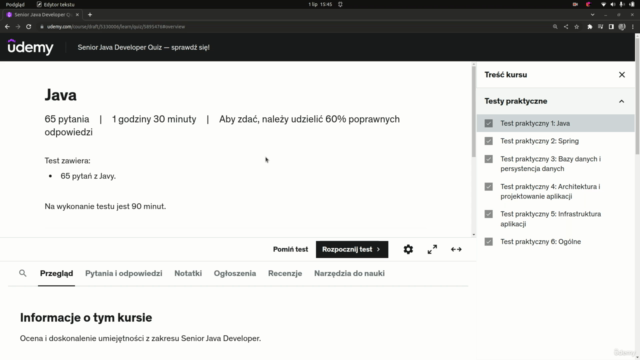This screenshot has height=360, width=640.
Task: Open browser three-dot menu
Action: (633, 27)
